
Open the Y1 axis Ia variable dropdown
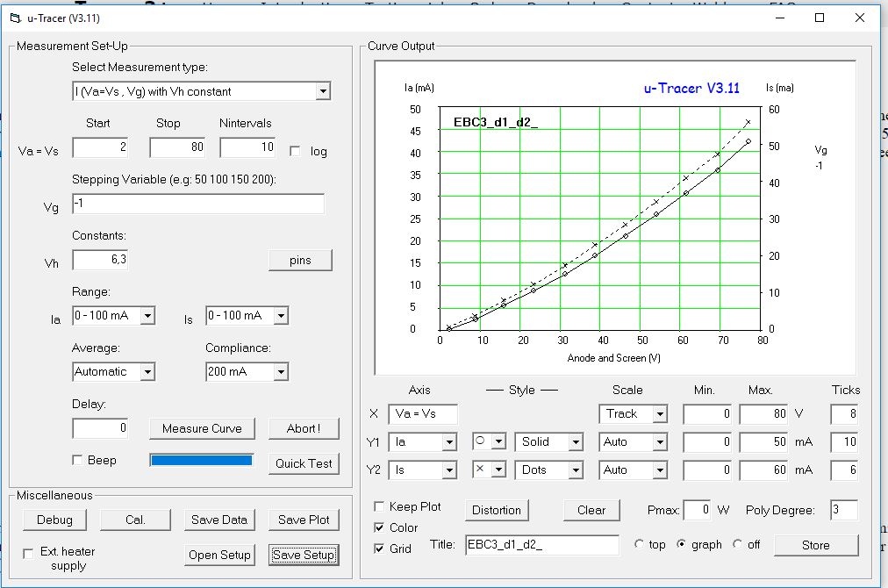tap(449, 441)
